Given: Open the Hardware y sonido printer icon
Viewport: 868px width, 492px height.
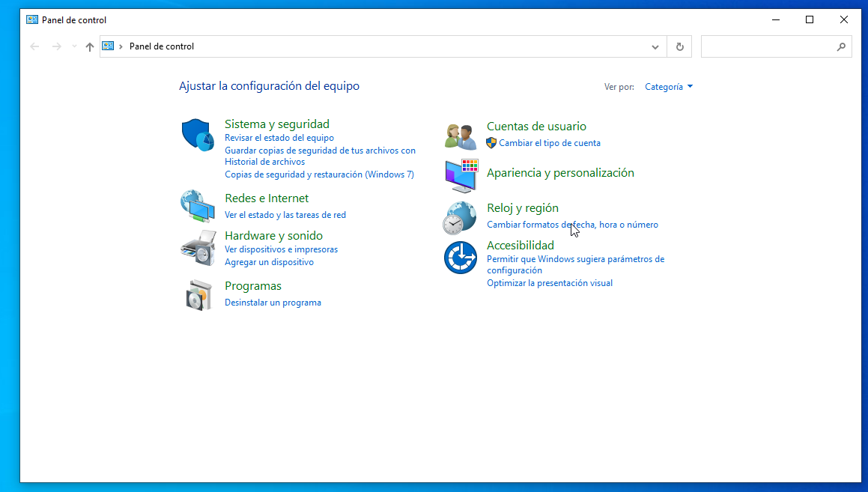Looking at the screenshot, I should point(198,248).
